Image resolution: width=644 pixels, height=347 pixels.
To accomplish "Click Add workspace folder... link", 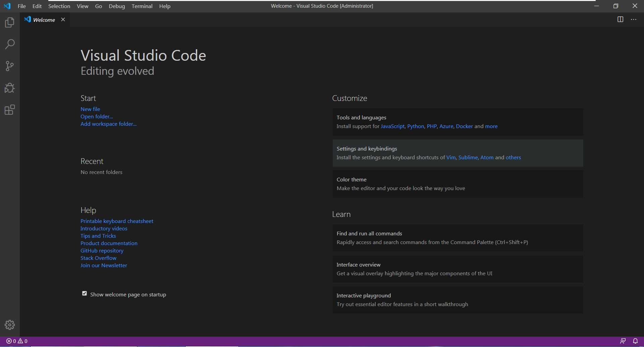I will (108, 124).
